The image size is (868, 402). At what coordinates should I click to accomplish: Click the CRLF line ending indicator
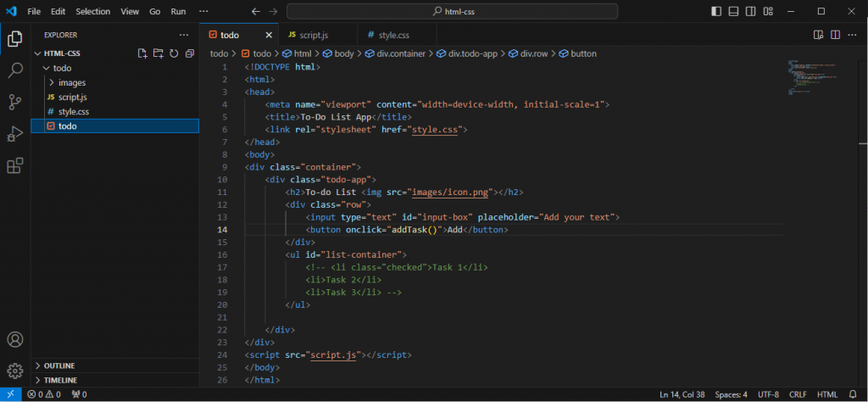pos(798,394)
